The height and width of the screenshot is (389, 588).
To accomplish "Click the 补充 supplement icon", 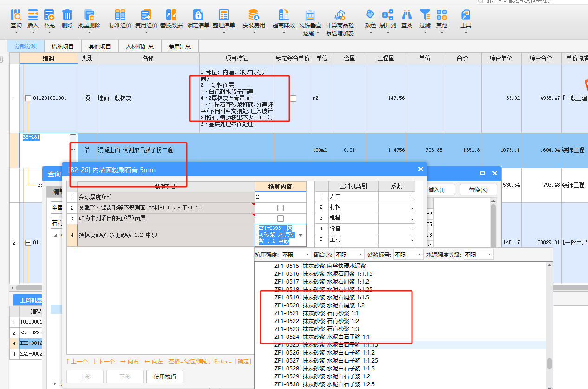I will coord(49,15).
